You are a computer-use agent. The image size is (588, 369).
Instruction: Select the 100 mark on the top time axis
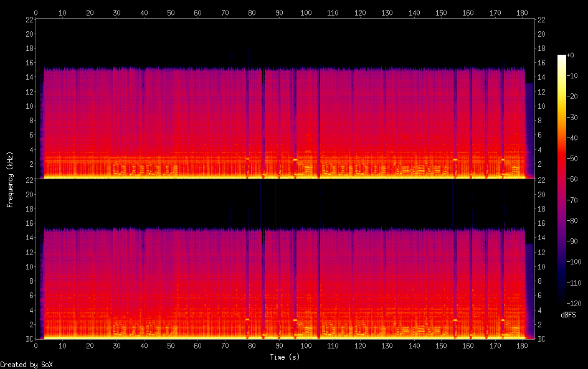306,12
